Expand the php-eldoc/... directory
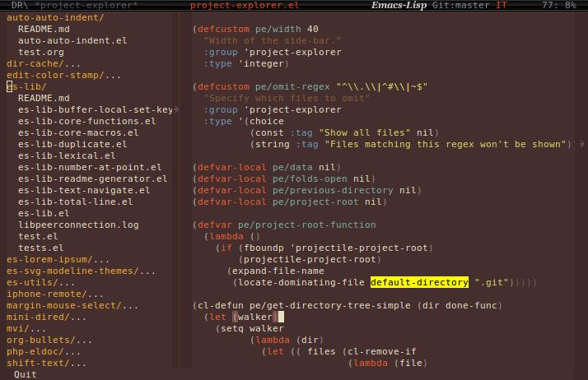 click(46, 351)
